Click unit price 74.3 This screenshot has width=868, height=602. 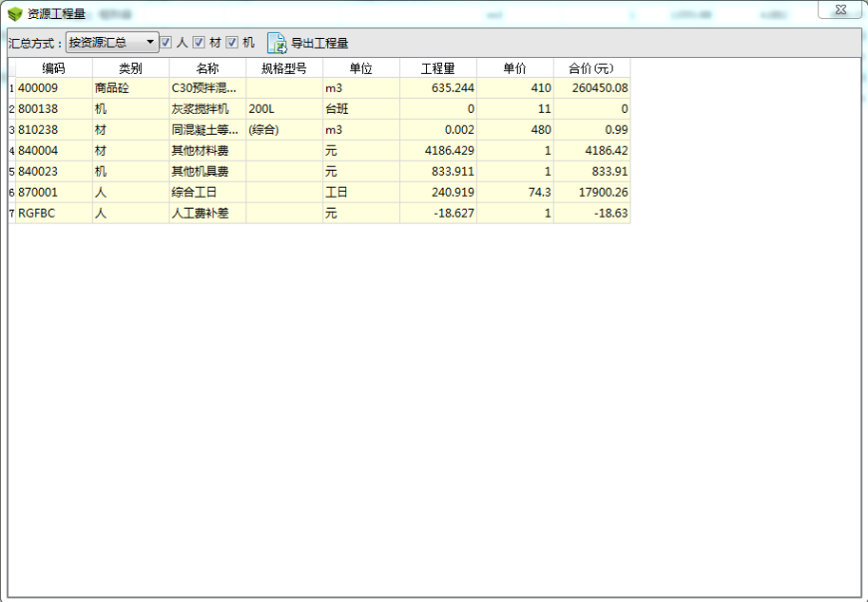click(x=516, y=192)
